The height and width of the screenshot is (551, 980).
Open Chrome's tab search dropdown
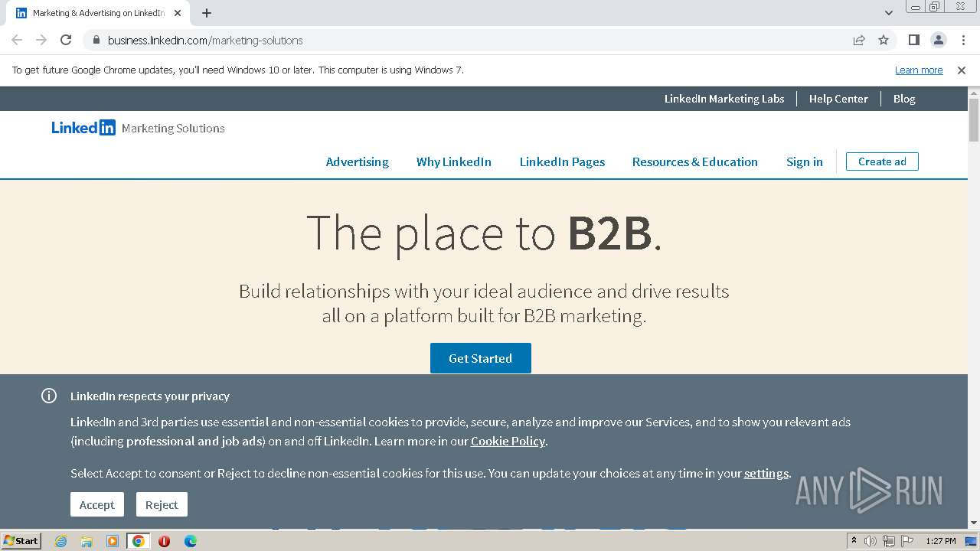[889, 12]
